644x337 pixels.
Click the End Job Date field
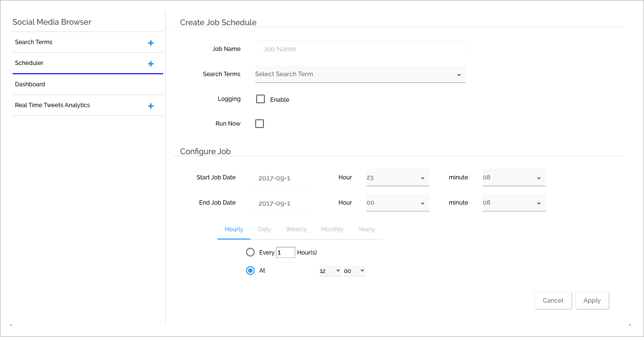pos(282,203)
